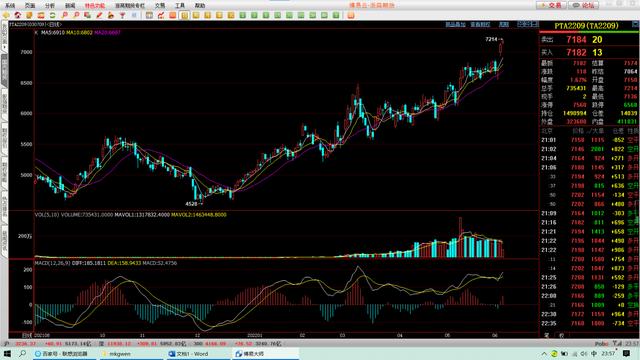Open Windows search magnifier on taskbar
The height and width of the screenshot is (360, 640).
click(22, 353)
